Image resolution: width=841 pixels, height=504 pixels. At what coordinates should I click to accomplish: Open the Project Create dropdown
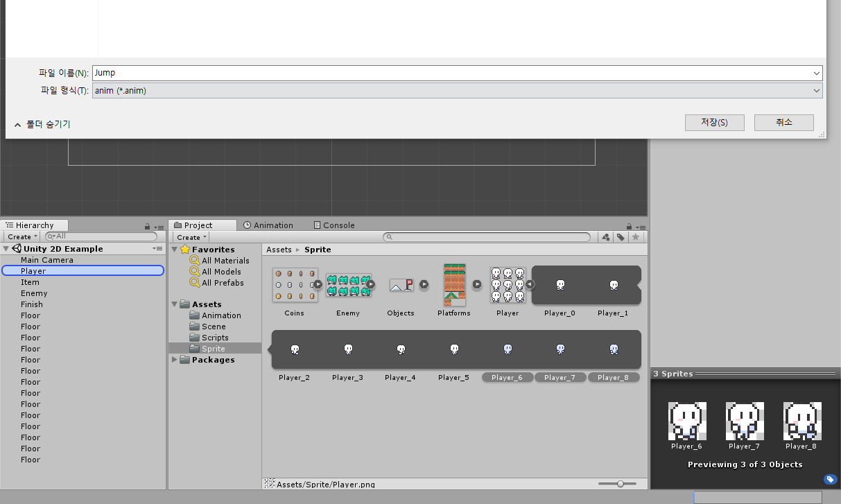click(191, 237)
